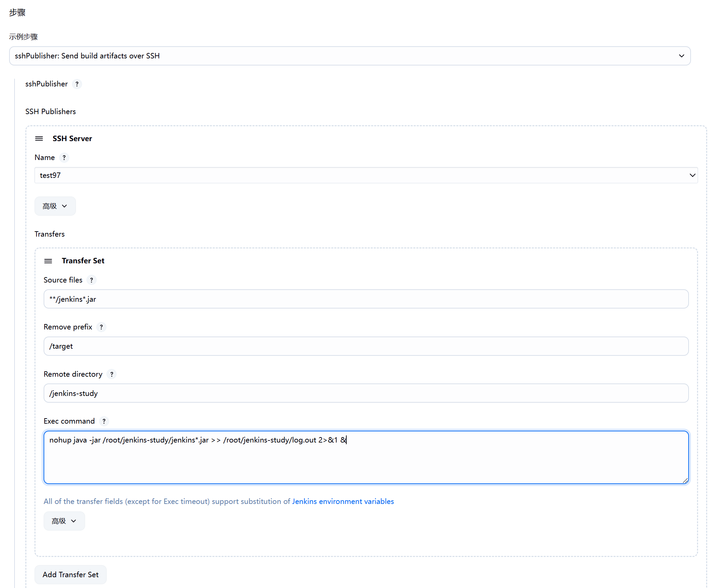Click the Source files input field
Viewport: 719px width, 588px height.
click(x=366, y=299)
